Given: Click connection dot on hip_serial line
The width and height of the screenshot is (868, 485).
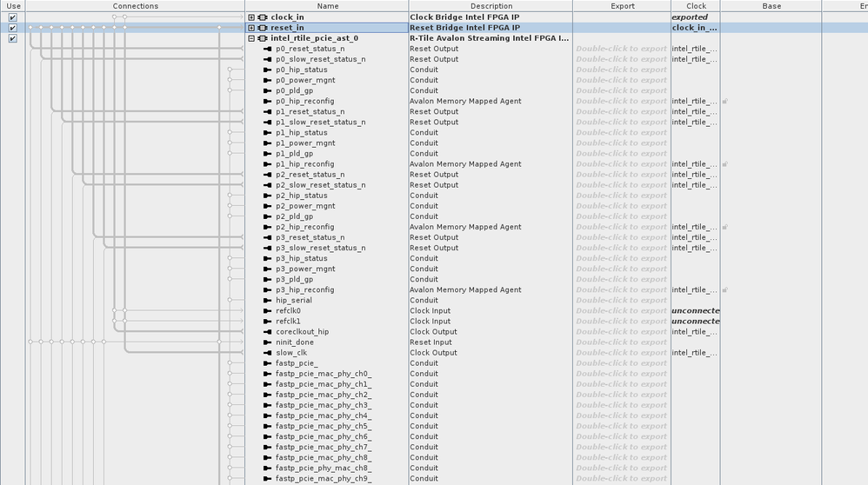Looking at the screenshot, I should point(230,300).
